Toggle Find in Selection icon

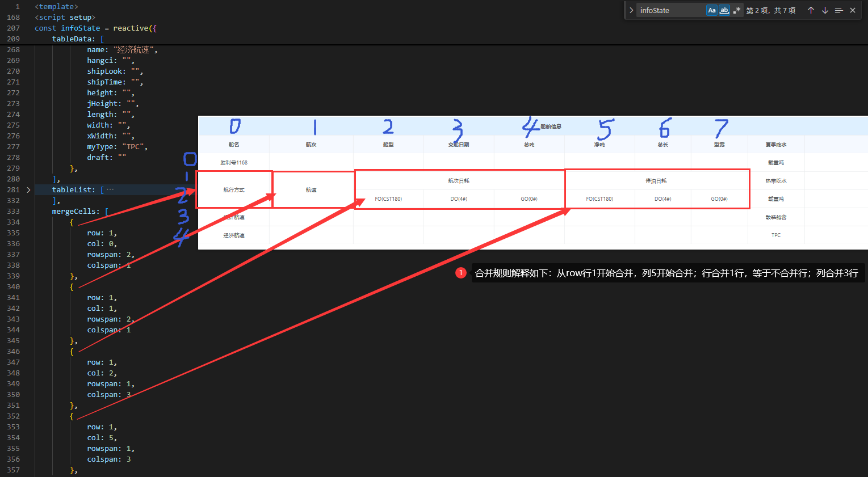[x=838, y=10]
